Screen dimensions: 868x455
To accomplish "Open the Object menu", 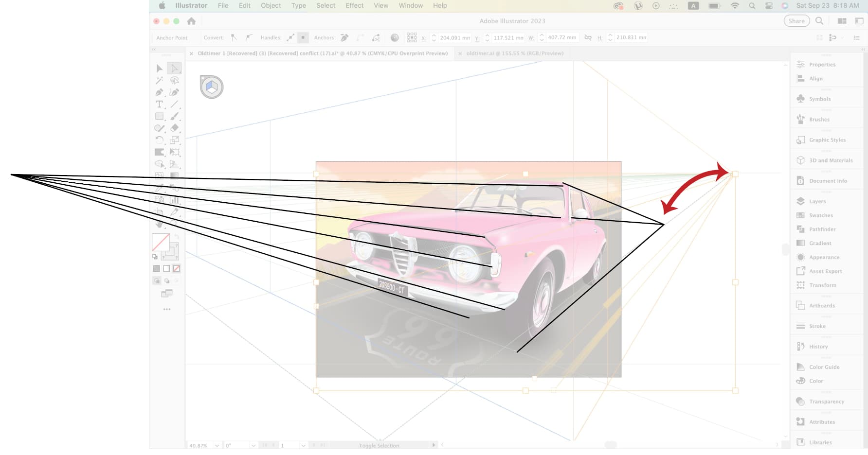I will tap(271, 5).
